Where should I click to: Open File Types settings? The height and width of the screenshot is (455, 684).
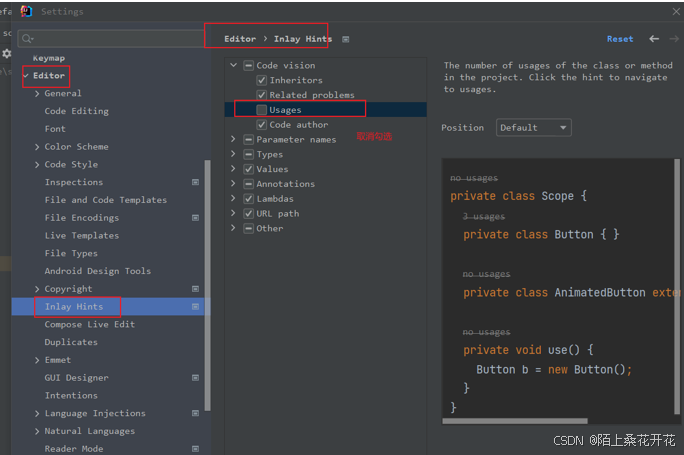point(71,253)
